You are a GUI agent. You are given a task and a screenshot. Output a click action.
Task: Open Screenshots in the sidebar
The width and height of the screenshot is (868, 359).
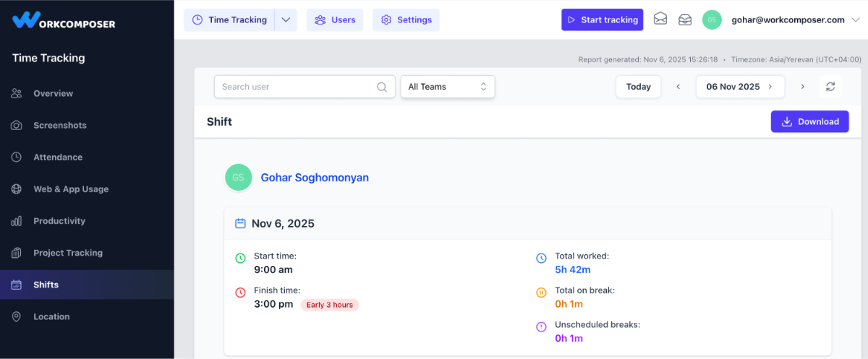point(87,125)
